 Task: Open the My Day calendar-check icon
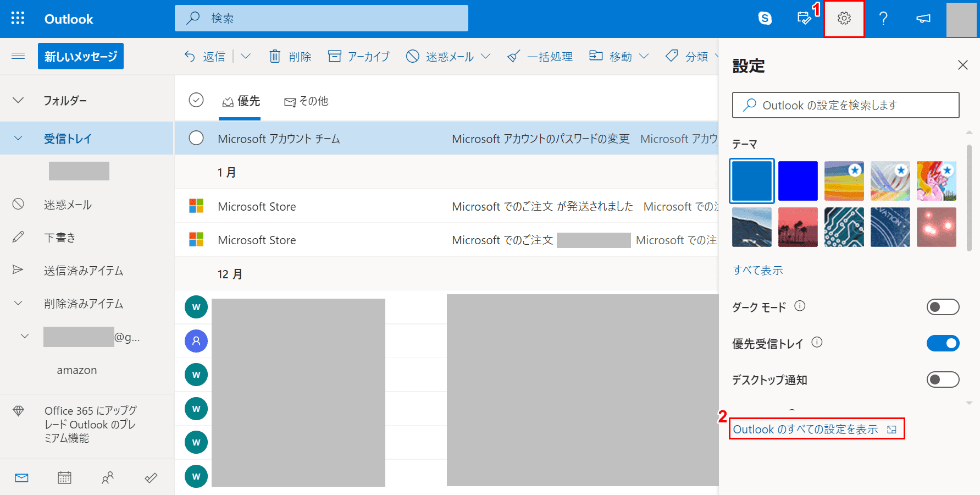804,18
